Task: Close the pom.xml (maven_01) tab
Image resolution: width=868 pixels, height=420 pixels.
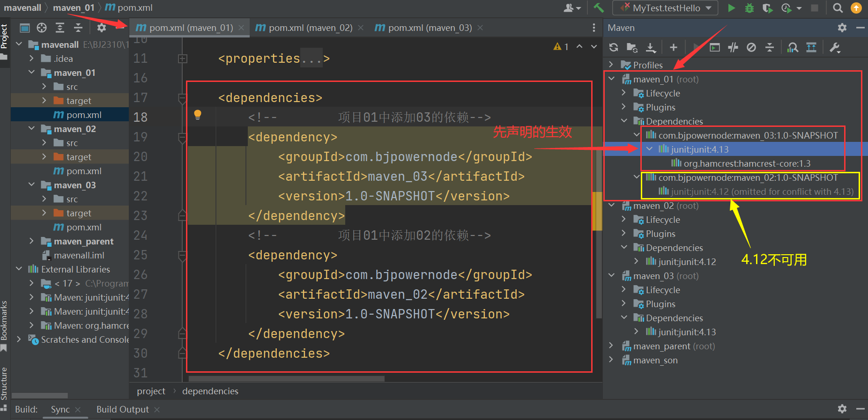Action: pos(241,28)
